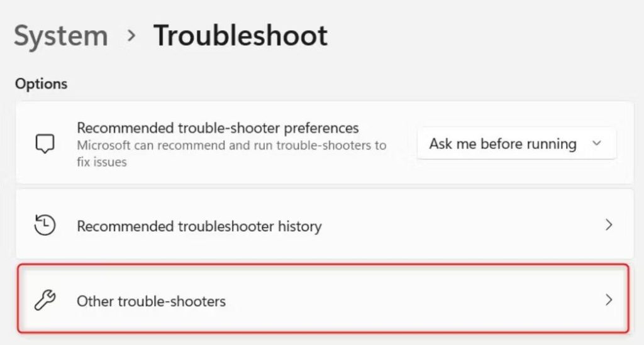Open Other trouble-shooters
The height and width of the screenshot is (345, 644).
pos(151,301)
